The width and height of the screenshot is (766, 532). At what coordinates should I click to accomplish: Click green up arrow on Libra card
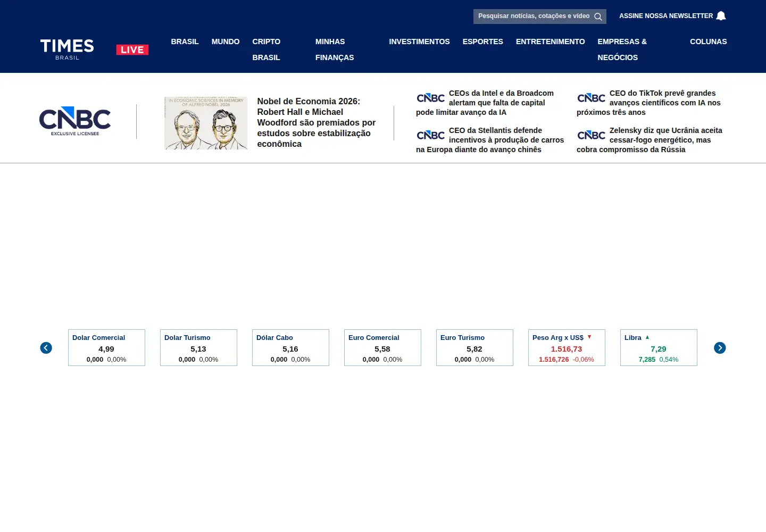647,337
